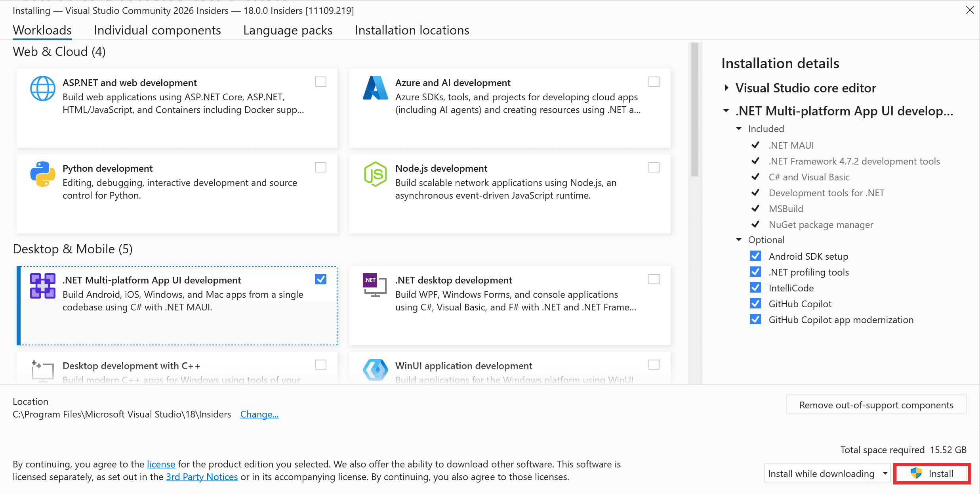This screenshot has height=494, width=980.
Task: Click the Azure logo workload icon
Action: coord(375,88)
